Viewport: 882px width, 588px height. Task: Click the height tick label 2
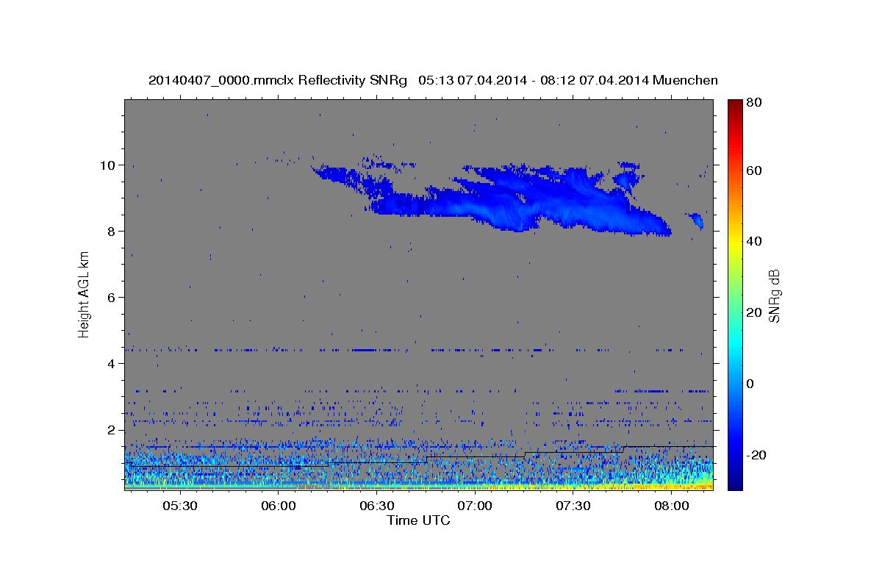pyautogui.click(x=112, y=429)
